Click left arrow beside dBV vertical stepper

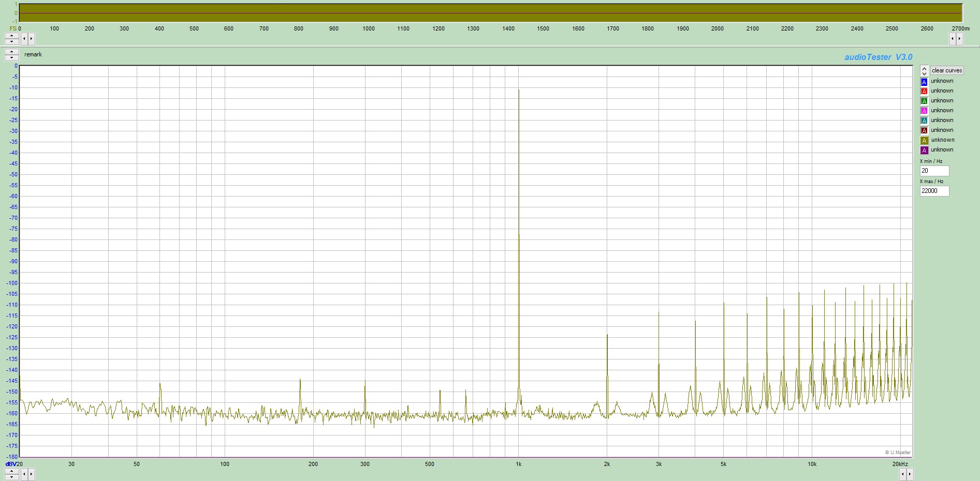pyautogui.click(x=24, y=474)
